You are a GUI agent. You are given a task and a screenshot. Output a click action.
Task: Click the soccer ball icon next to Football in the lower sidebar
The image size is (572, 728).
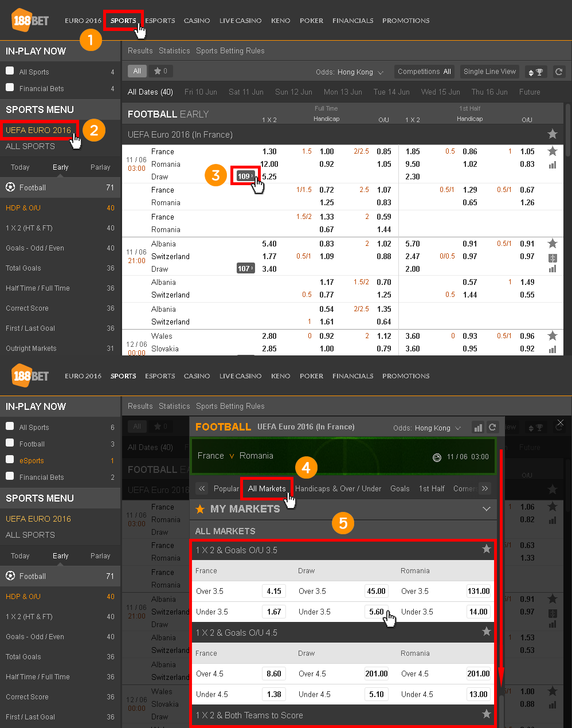coord(10,576)
